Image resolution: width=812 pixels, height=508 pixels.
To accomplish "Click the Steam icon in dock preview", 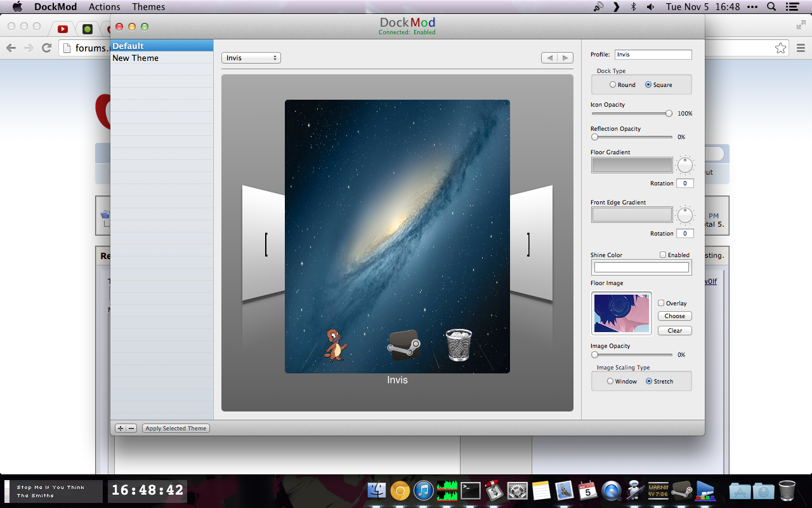I will click(403, 345).
